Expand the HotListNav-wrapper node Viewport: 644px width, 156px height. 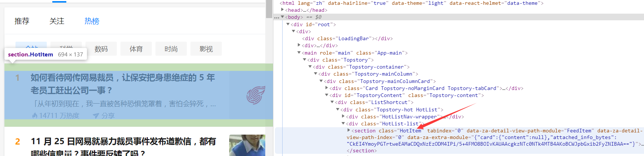(x=343, y=117)
